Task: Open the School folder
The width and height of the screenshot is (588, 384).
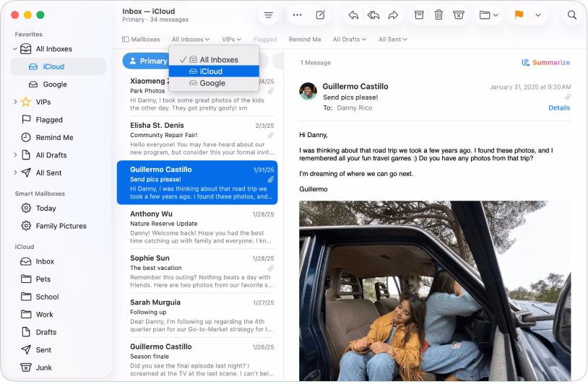Action: coord(58,297)
